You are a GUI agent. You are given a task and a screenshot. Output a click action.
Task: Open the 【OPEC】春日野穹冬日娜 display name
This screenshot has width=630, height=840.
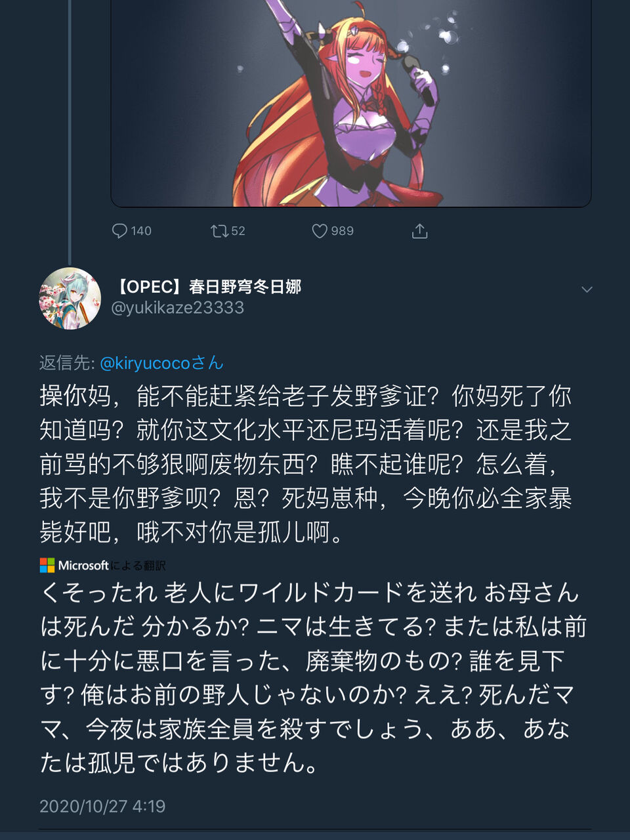[x=207, y=287]
